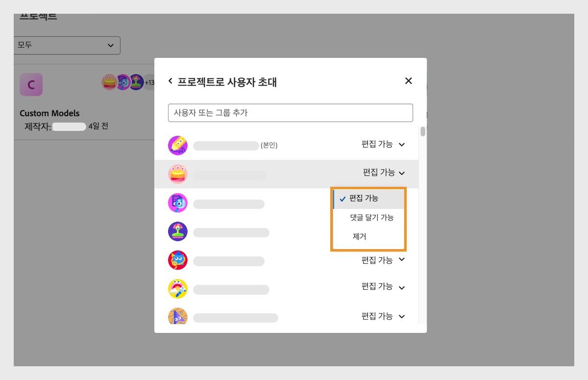Open the 모두 filter dropdown on the projects page
The image size is (588, 380).
coord(67,45)
